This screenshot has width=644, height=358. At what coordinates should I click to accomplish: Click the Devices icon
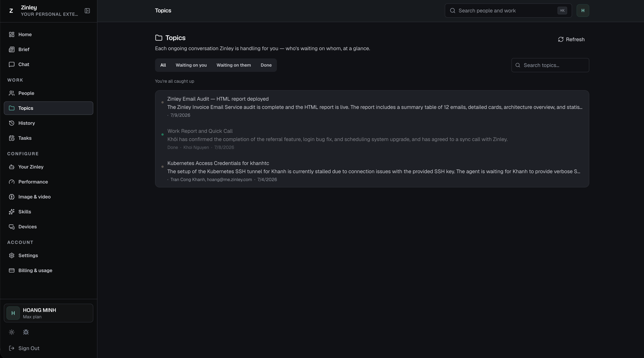point(12,226)
